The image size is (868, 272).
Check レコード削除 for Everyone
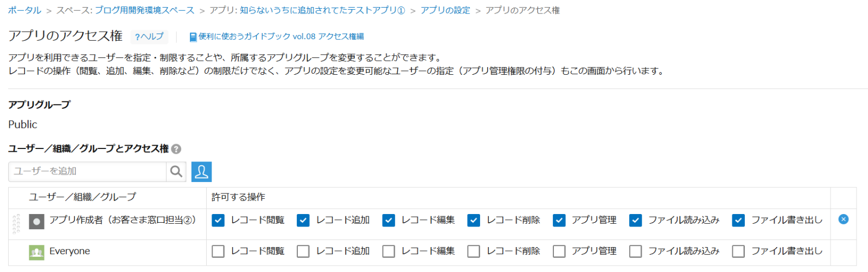pyautogui.click(x=474, y=251)
